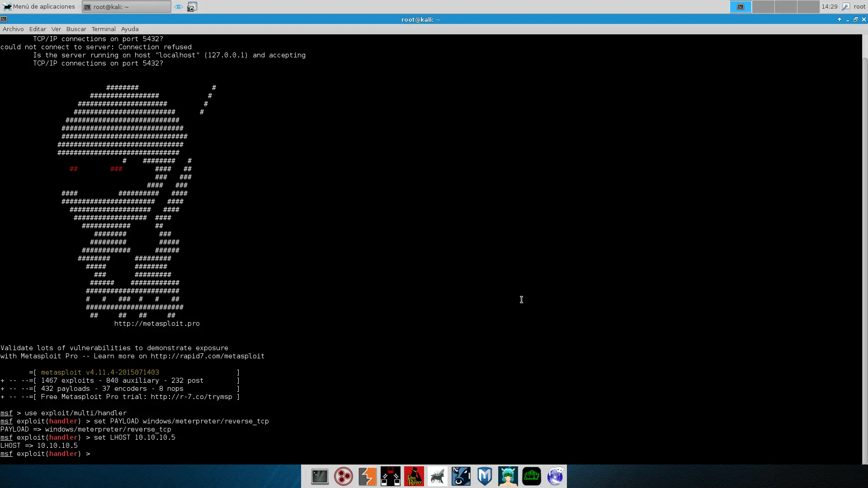Open the Ayuda menu
Viewport: 868px width, 488px height.
(130, 29)
